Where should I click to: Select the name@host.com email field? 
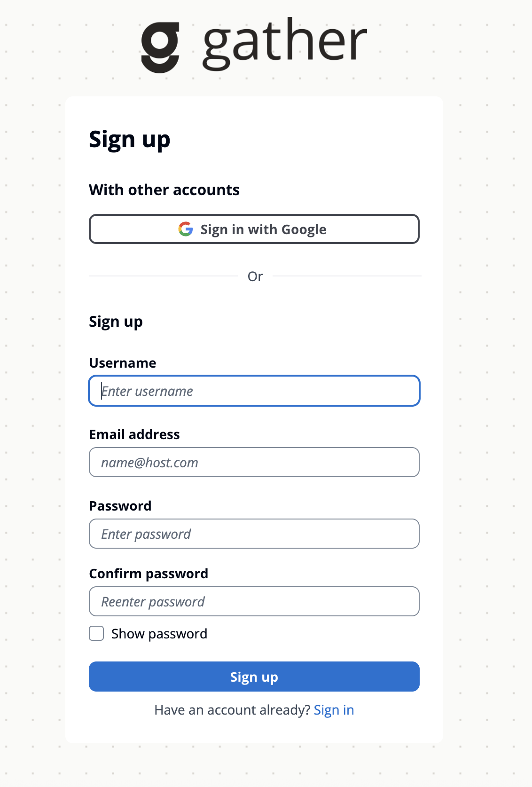(254, 462)
